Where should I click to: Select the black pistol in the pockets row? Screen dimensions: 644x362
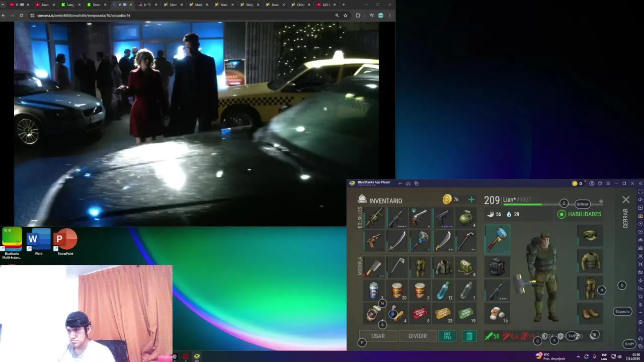[x=443, y=218]
